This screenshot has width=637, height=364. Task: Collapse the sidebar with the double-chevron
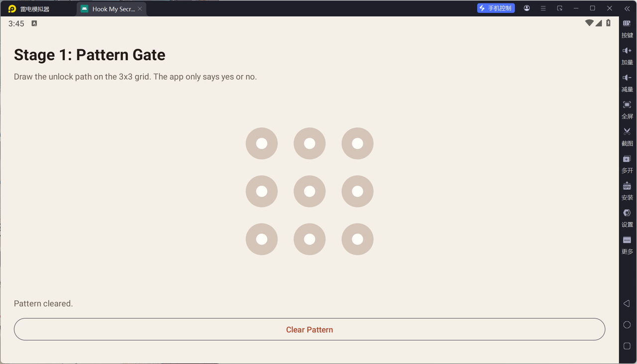pos(627,8)
